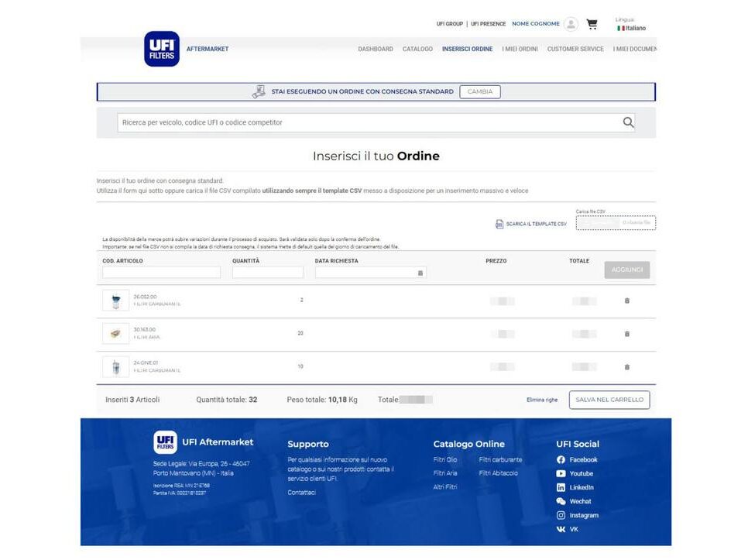The width and height of the screenshot is (748, 560).
Task: Click the user account avatar icon
Action: tap(571, 24)
